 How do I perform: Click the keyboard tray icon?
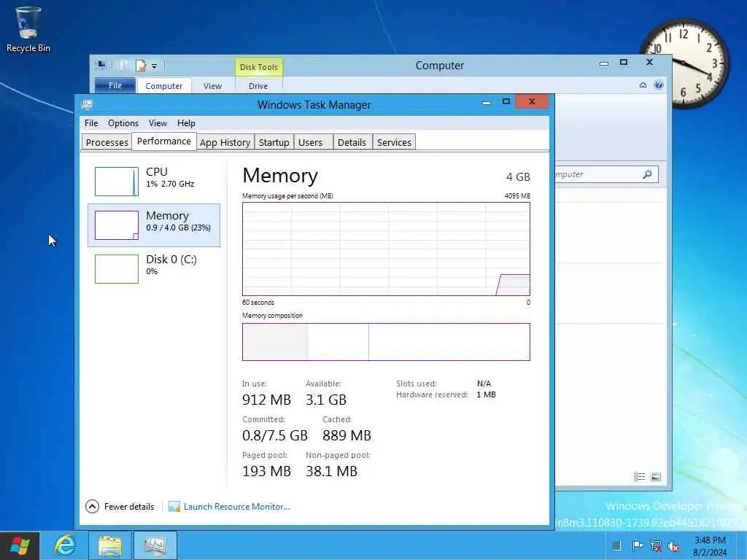(616, 545)
